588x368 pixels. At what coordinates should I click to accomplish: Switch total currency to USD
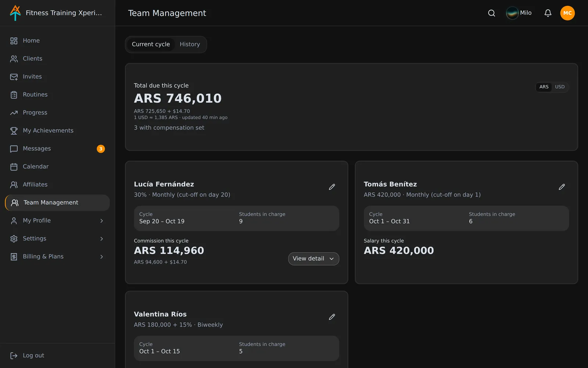tap(560, 87)
